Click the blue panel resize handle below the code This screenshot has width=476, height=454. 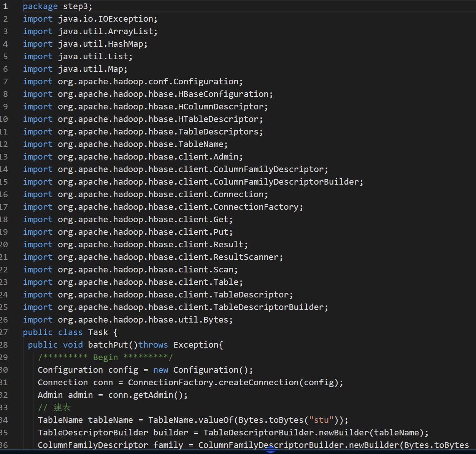(270, 451)
